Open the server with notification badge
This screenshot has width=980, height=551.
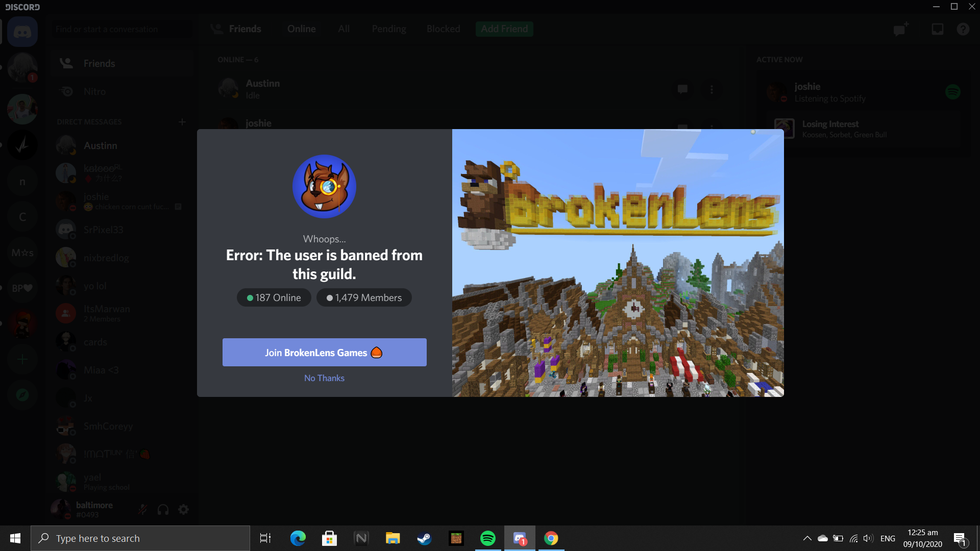(x=22, y=67)
